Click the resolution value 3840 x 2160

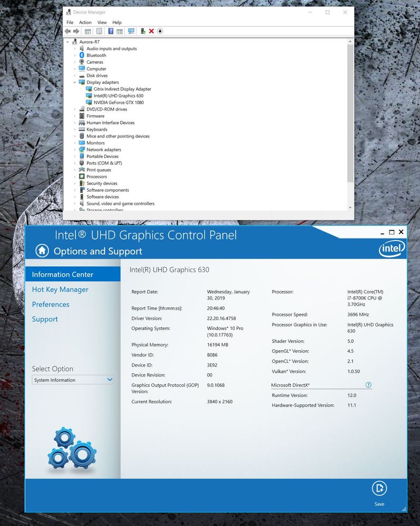coord(219,402)
